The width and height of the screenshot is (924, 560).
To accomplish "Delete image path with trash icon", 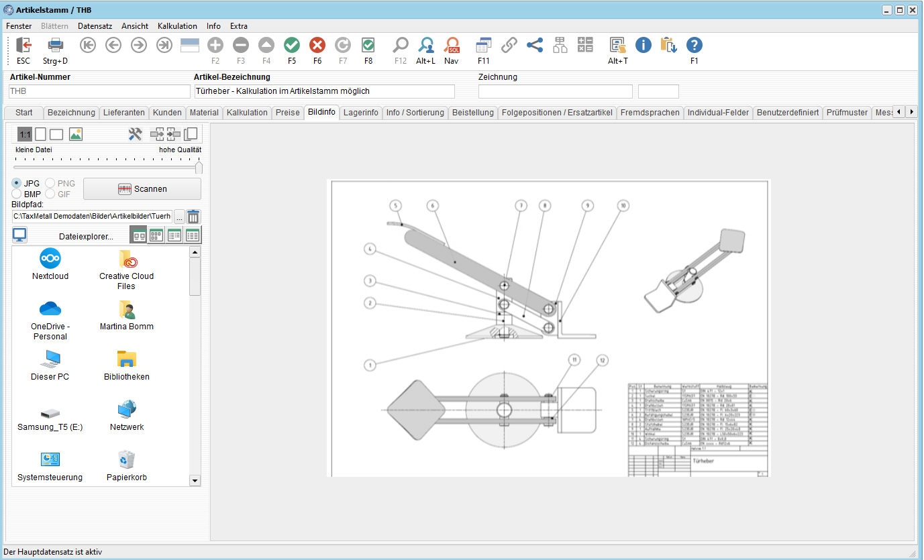I will coord(193,217).
